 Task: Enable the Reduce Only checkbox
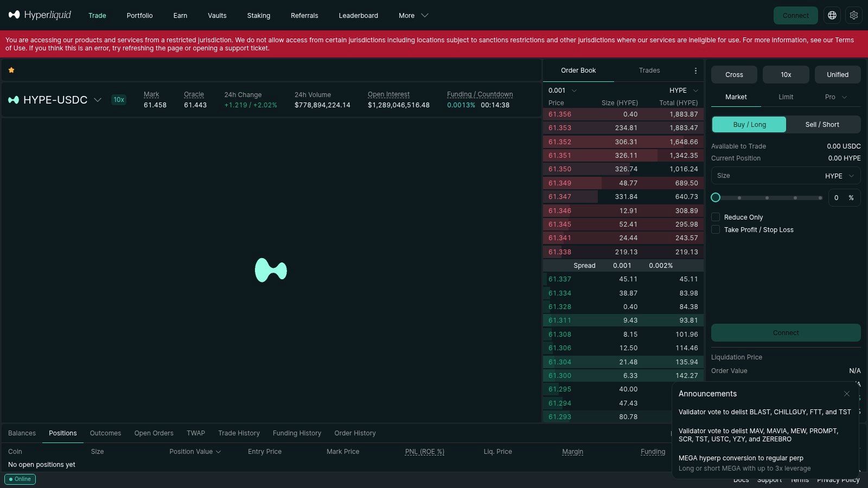click(716, 217)
